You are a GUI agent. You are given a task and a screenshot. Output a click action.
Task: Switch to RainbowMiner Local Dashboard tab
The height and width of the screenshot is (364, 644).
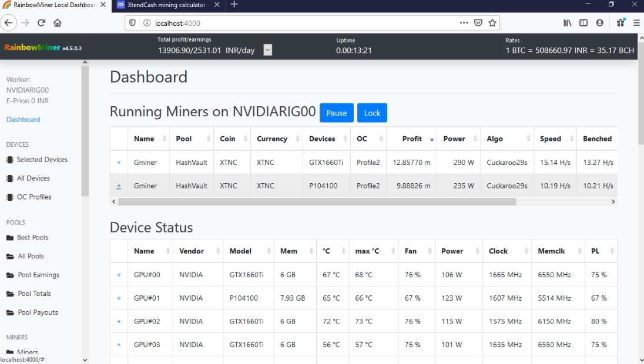(x=55, y=5)
